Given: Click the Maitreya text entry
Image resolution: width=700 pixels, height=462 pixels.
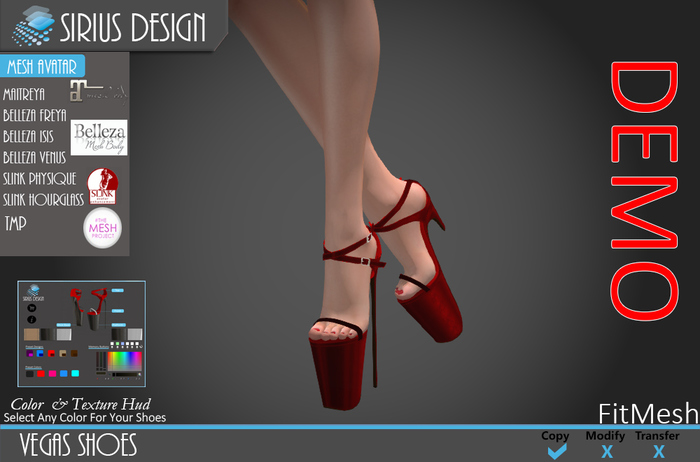Looking at the screenshot, I should point(24,94).
